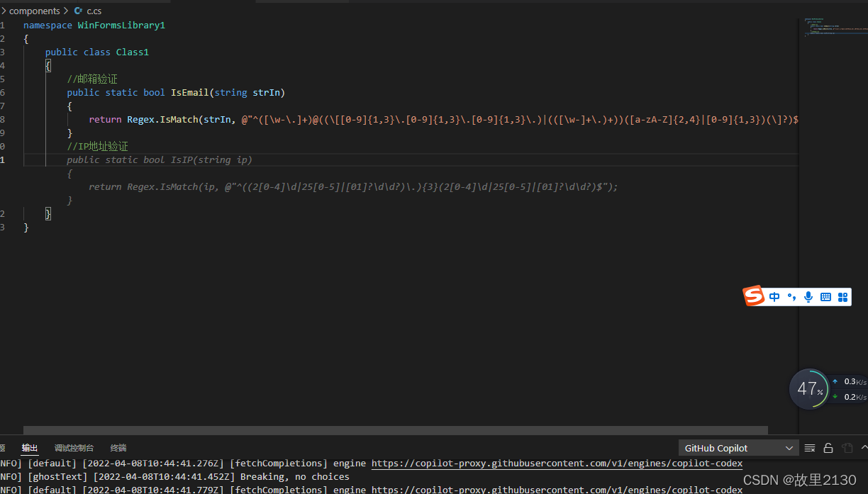Open output log in editor icon
The height and width of the screenshot is (494, 868).
pyautogui.click(x=847, y=448)
